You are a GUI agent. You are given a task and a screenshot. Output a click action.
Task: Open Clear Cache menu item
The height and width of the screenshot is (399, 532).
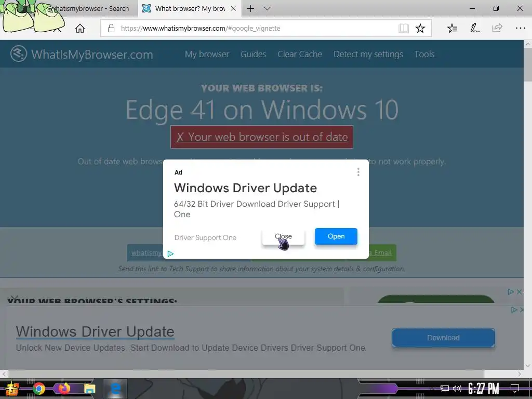pos(300,54)
